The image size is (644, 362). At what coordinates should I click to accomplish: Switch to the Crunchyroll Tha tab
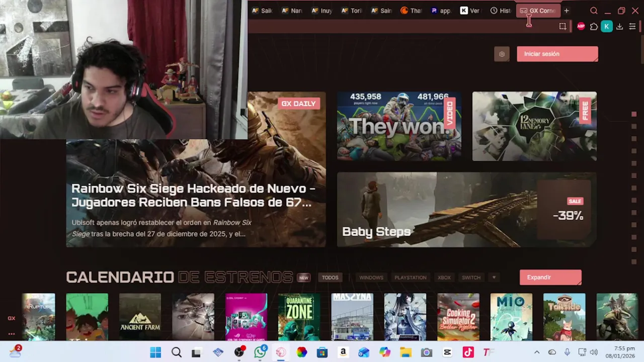[x=412, y=11]
